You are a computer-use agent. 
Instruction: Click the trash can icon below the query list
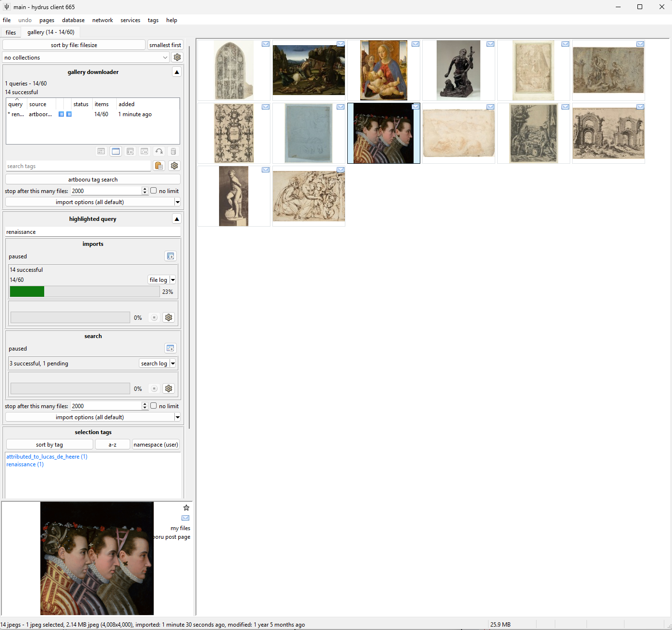tap(173, 151)
